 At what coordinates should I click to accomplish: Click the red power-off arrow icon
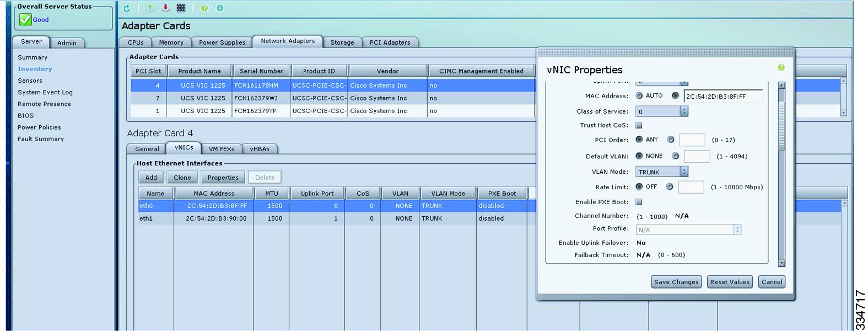pos(165,8)
